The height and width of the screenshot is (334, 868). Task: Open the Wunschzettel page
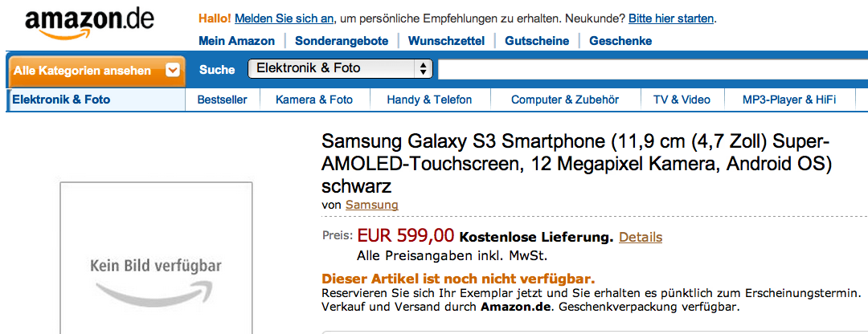(446, 41)
